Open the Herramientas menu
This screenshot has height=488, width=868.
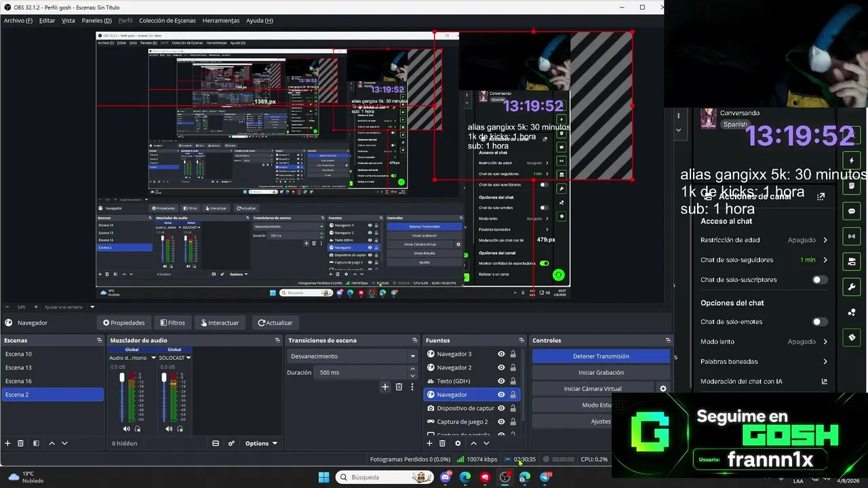pos(220,20)
